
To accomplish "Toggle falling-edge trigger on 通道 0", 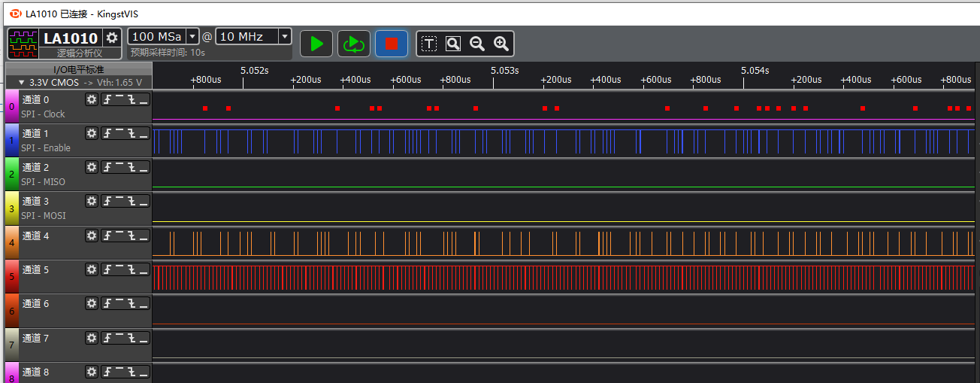I will coord(132,99).
